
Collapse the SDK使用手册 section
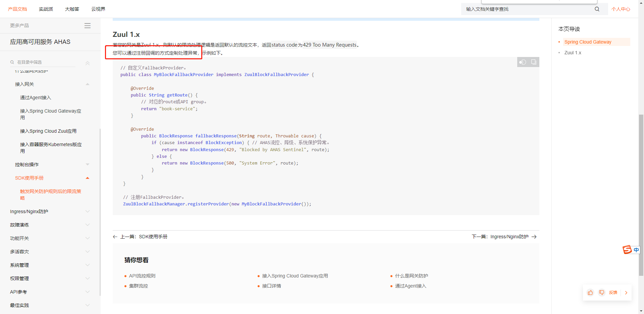coord(88,178)
